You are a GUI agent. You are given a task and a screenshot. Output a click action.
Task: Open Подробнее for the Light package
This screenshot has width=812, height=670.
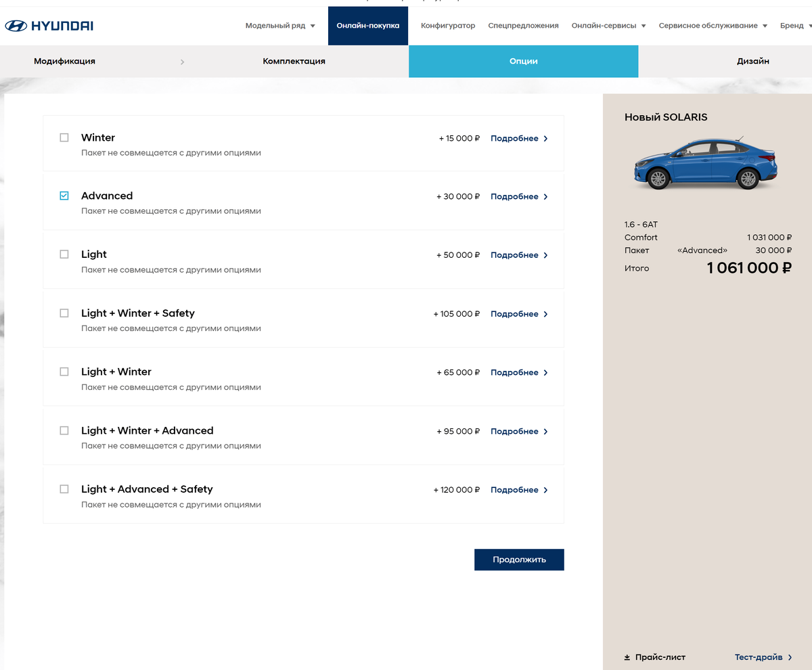(514, 256)
